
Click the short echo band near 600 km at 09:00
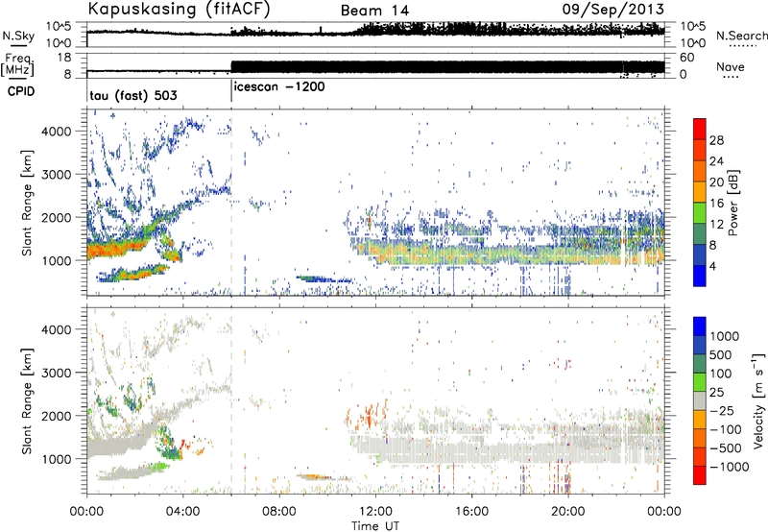(324, 279)
